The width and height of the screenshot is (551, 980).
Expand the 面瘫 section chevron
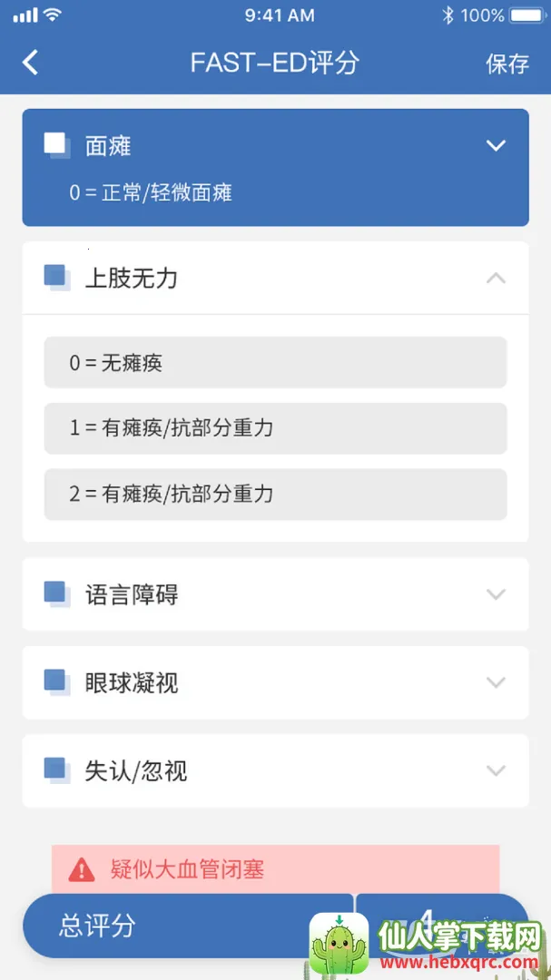pyautogui.click(x=496, y=145)
